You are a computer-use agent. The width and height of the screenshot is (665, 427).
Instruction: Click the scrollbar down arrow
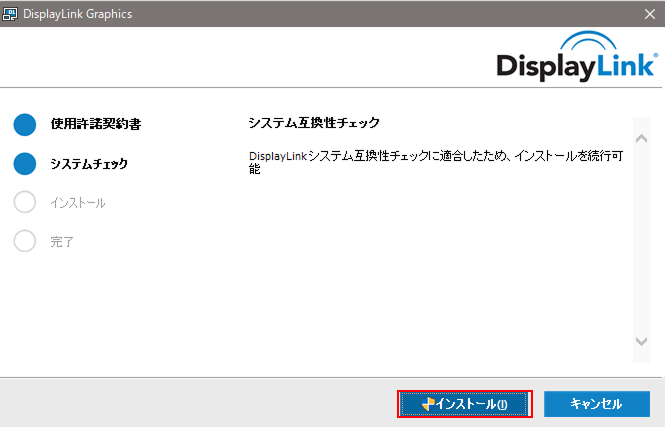[x=642, y=341]
